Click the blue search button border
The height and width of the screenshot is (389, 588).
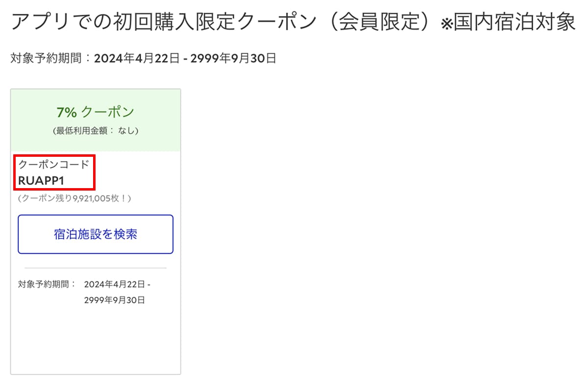(95, 216)
